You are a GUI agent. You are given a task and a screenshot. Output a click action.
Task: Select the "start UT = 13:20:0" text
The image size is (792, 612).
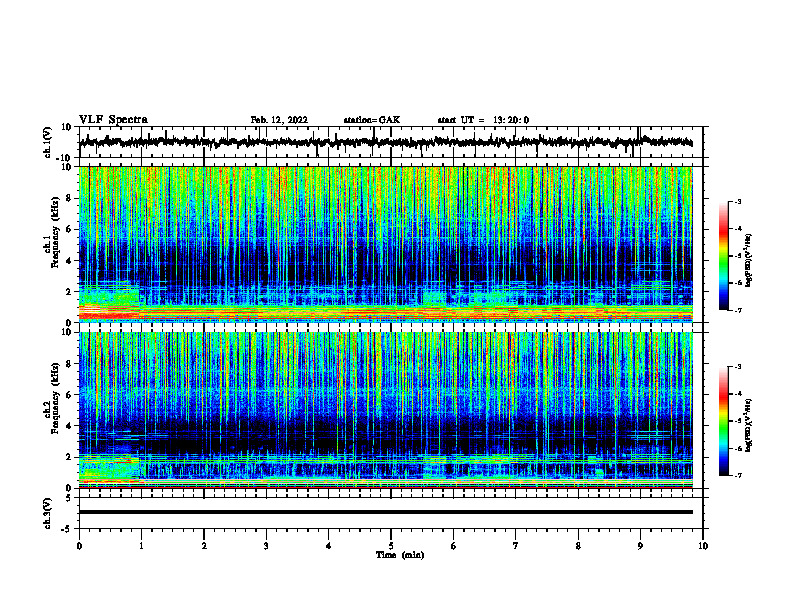pyautogui.click(x=483, y=120)
